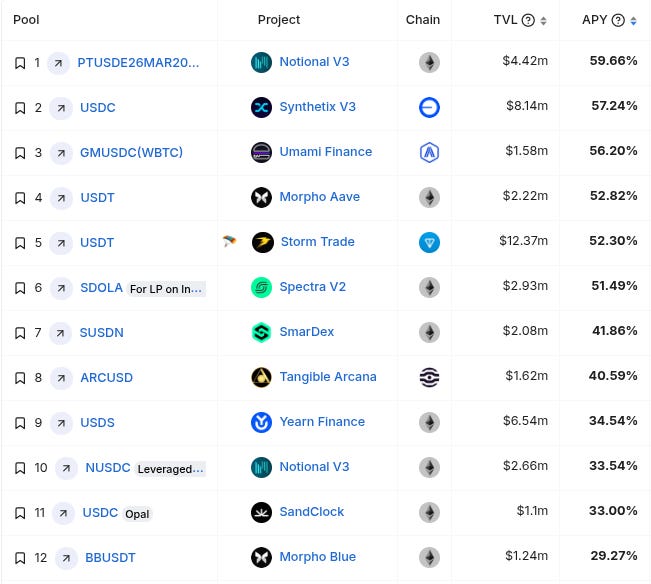Click the SandClock logo

(x=262, y=513)
